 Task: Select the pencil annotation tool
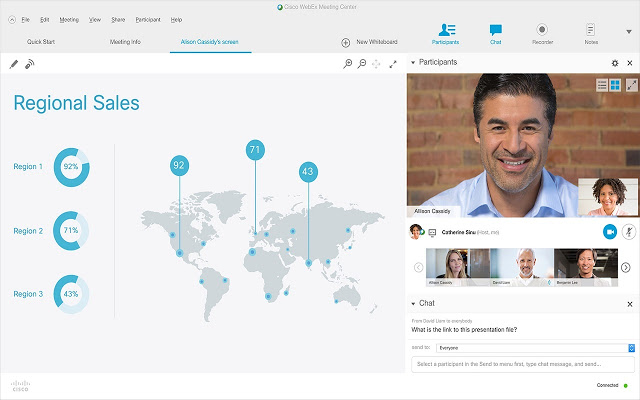pos(14,64)
